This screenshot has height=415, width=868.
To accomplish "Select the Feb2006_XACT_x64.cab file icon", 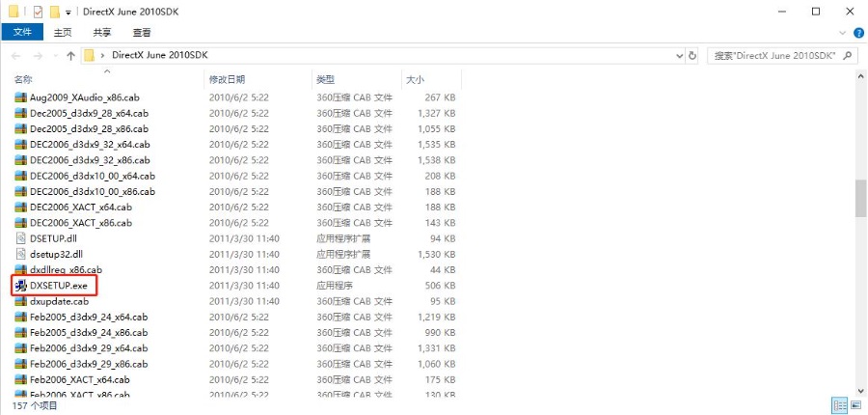I will coord(20,380).
